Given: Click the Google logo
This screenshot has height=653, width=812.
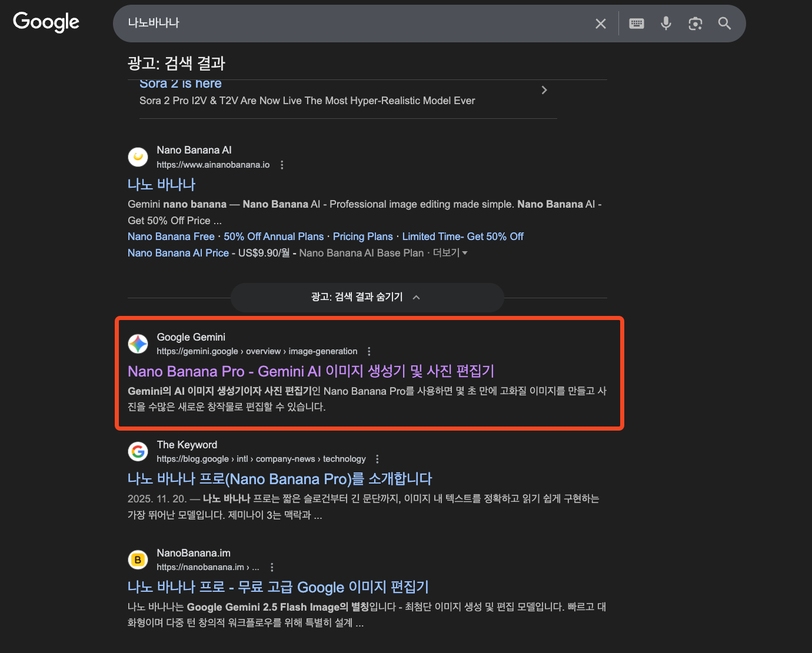Looking at the screenshot, I should (46, 22).
